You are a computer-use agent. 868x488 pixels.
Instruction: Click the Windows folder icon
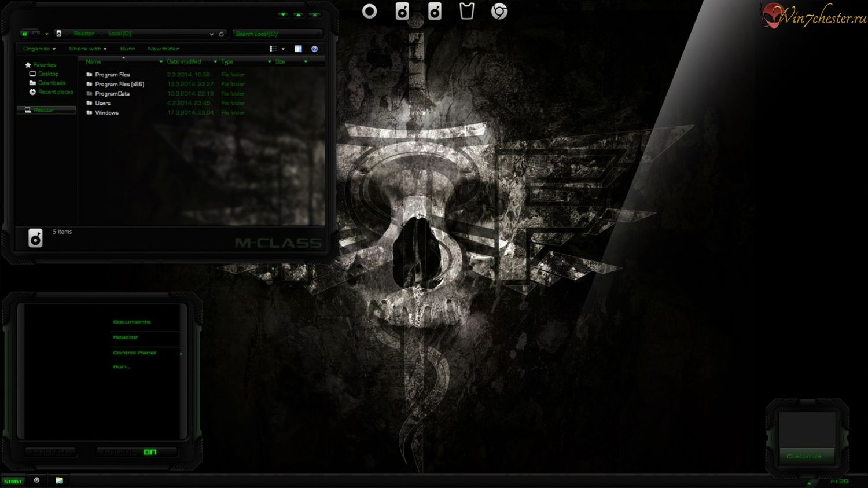[x=89, y=113]
